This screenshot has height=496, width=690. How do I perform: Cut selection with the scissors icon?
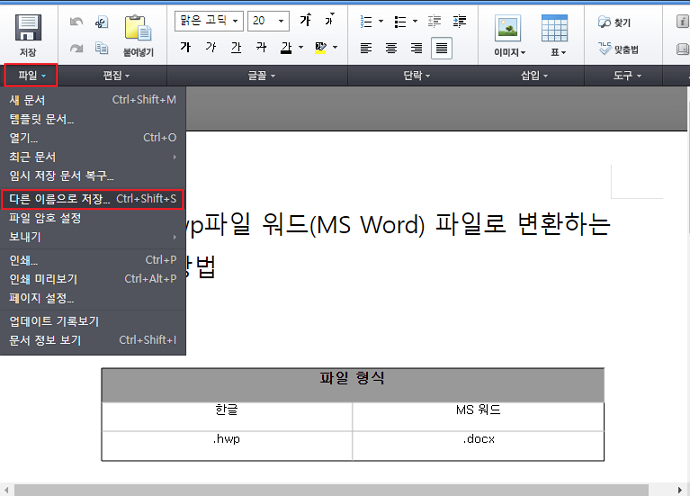coord(102,22)
